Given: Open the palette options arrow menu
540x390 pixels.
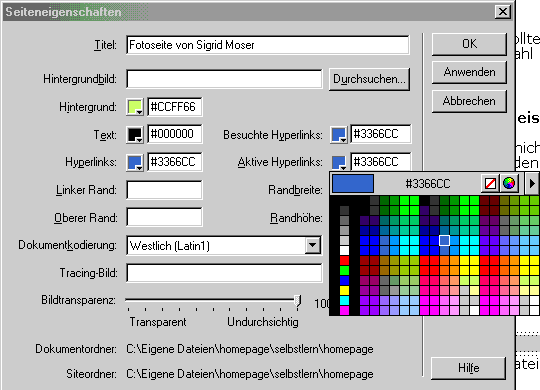Looking at the screenshot, I should pos(532,183).
